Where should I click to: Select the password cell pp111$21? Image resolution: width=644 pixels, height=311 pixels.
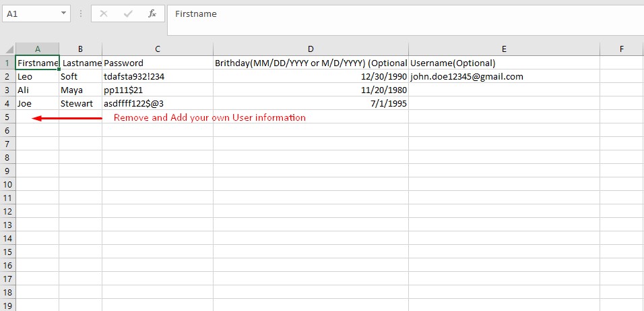[x=158, y=90]
